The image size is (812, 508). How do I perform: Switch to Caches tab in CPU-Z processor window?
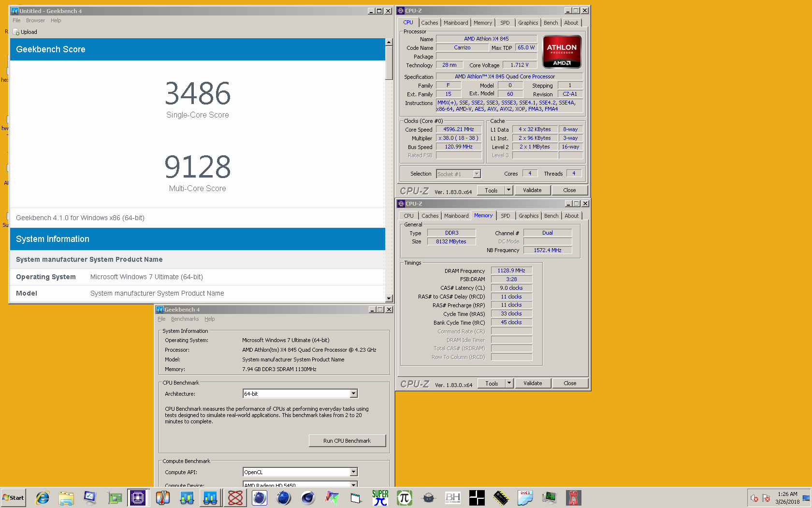429,23
